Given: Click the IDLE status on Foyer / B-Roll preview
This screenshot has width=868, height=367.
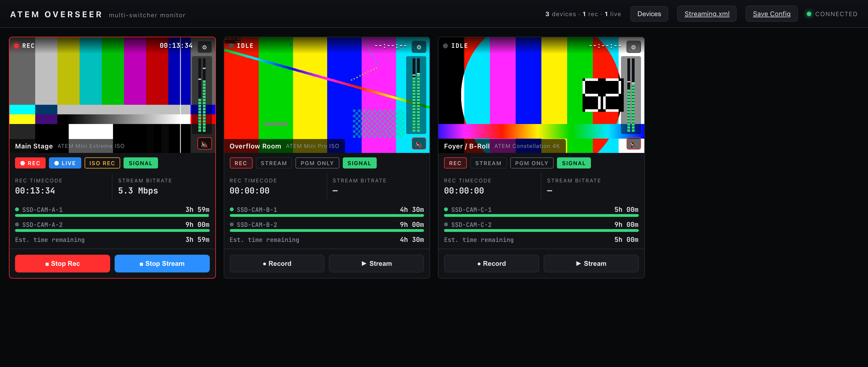Looking at the screenshot, I should [456, 46].
